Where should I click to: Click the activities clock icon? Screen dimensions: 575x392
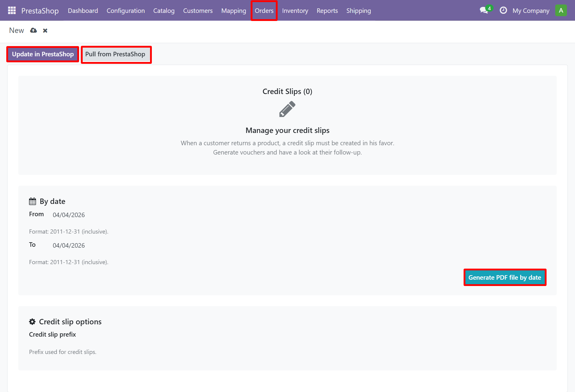click(x=503, y=10)
